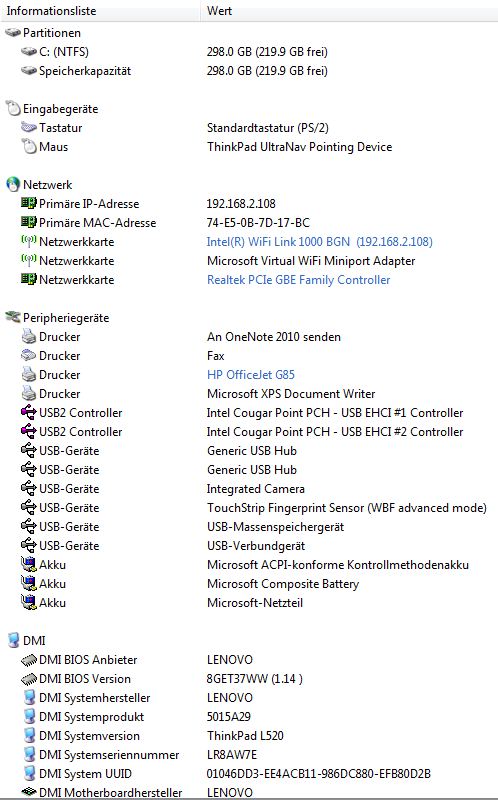The height and width of the screenshot is (800, 498).
Task: Click the value 192.168.2.108 of Primäre IP-Adresse
Action: [x=241, y=204]
